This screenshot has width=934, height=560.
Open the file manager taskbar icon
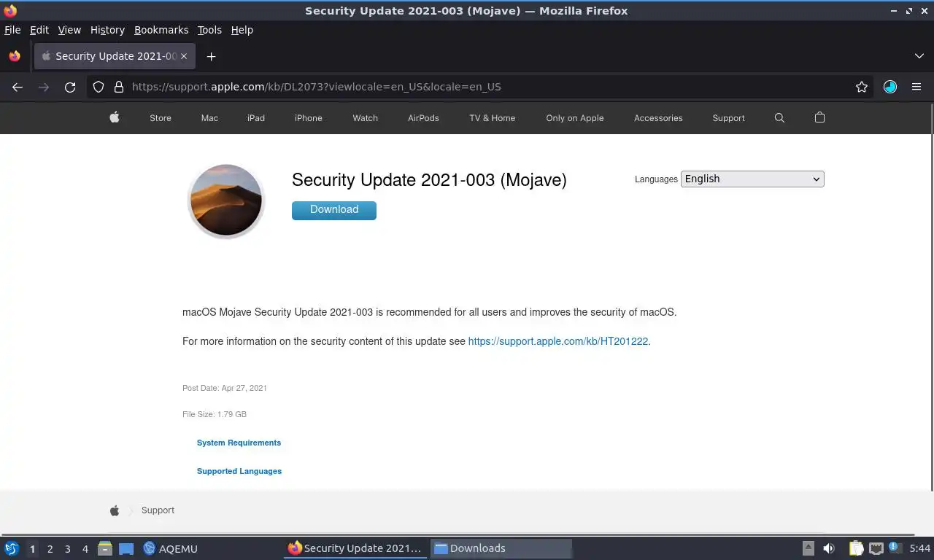pos(105,548)
